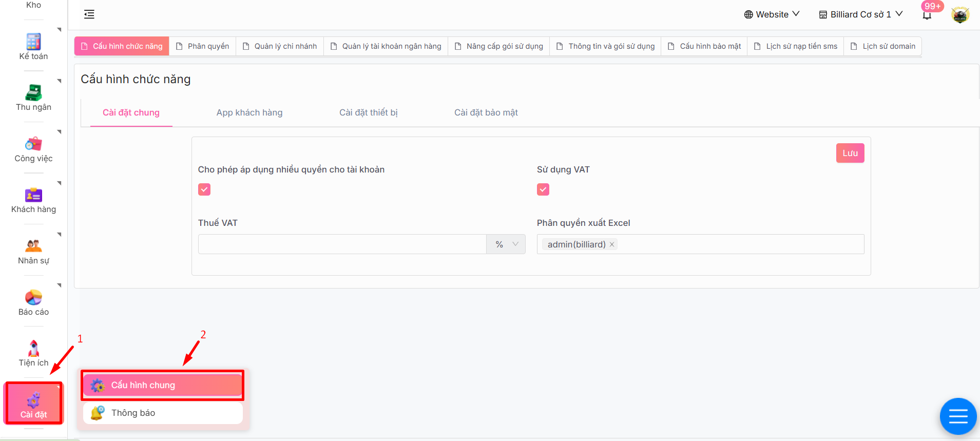Open the Kế toán calculator icon
The width and height of the screenshot is (980, 441).
coord(33,42)
